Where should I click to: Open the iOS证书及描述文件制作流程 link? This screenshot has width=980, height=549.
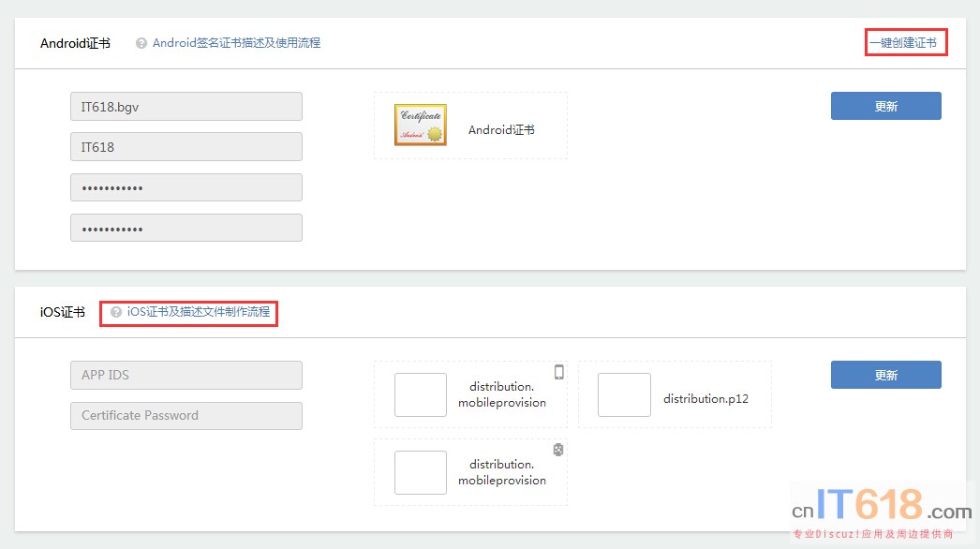tap(199, 312)
